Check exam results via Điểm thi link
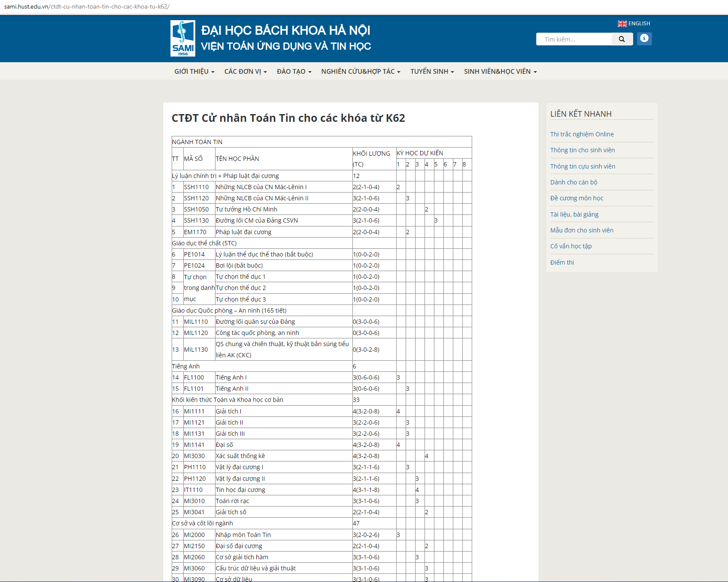 [x=562, y=262]
